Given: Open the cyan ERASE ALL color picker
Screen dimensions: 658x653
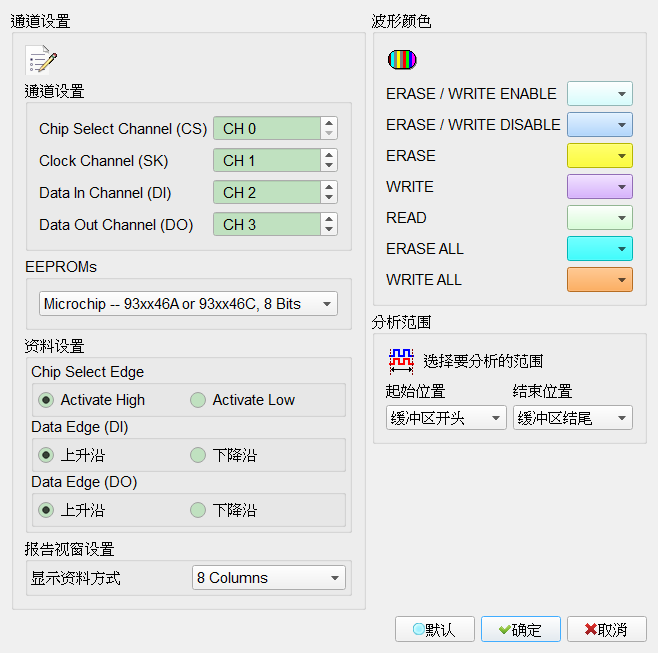Looking at the screenshot, I should click(600, 249).
